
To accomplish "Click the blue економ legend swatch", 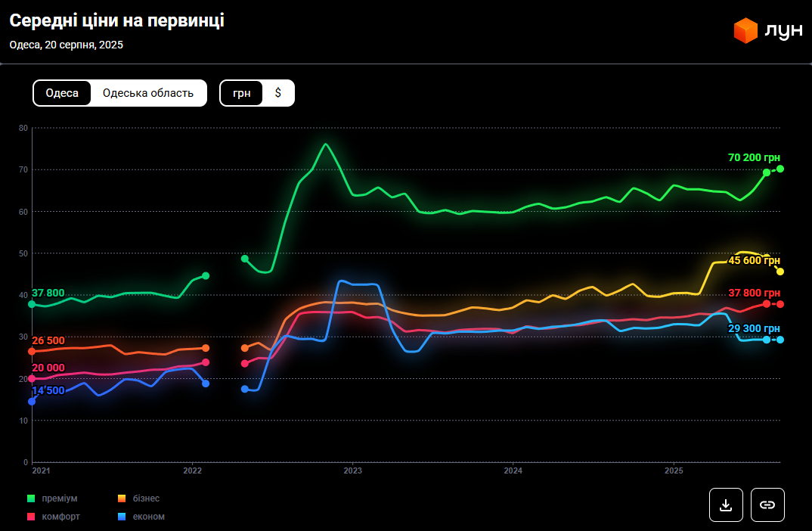I will pyautogui.click(x=122, y=517).
